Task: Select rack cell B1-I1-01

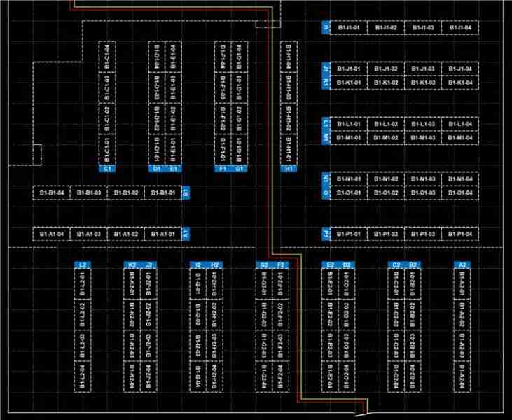Action: (x=349, y=28)
